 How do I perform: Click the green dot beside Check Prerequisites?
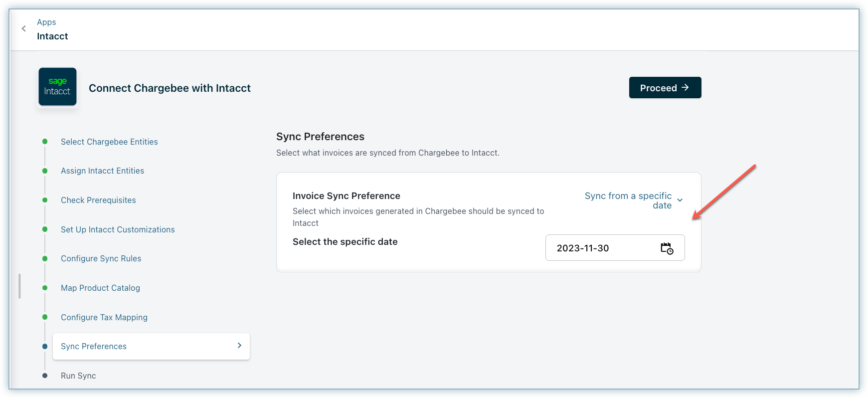click(45, 200)
